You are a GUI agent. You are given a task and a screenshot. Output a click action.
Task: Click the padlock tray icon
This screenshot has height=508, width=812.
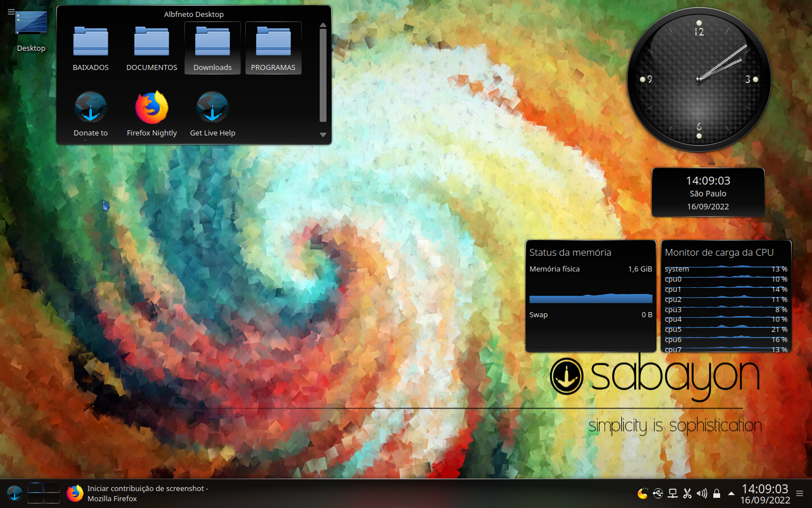(x=717, y=494)
